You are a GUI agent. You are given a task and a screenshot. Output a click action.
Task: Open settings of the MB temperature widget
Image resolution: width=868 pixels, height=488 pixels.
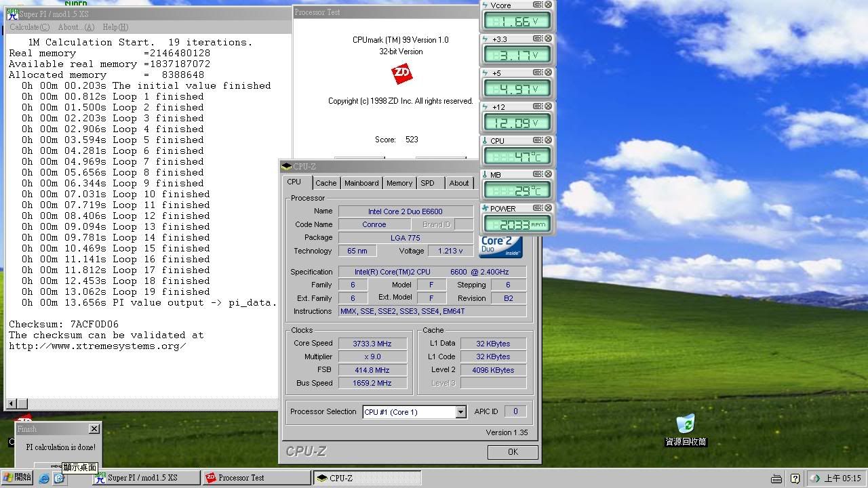point(537,174)
